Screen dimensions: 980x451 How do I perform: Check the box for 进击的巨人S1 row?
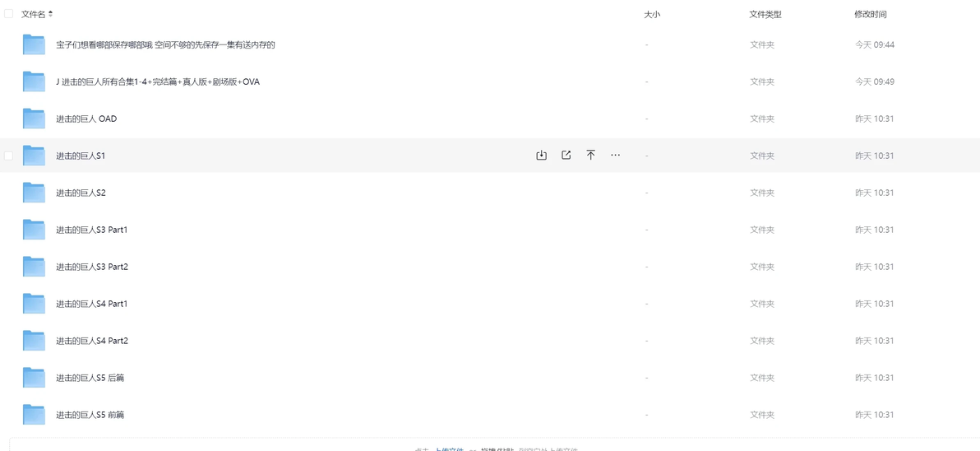pyautogui.click(x=9, y=155)
